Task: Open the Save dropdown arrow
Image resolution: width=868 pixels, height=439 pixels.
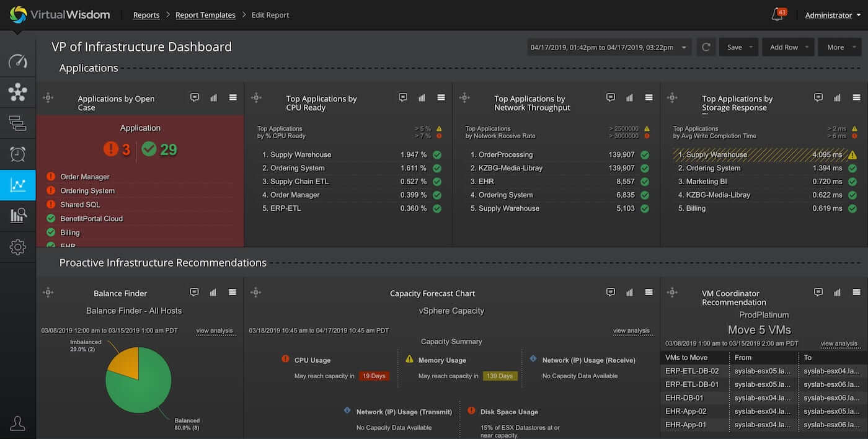Action: 751,47
